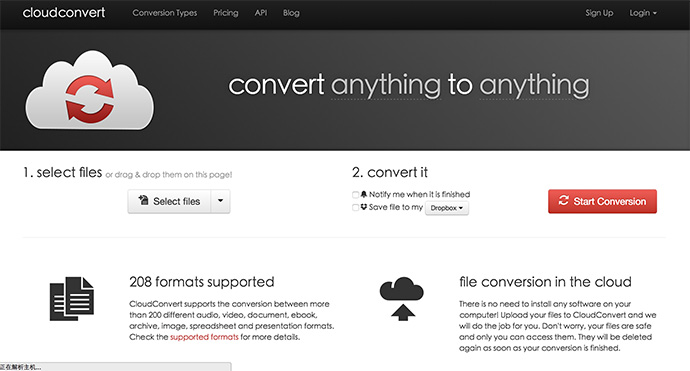690x371 pixels.
Task: Click the bell icon next to Notify
Action: pyautogui.click(x=364, y=194)
